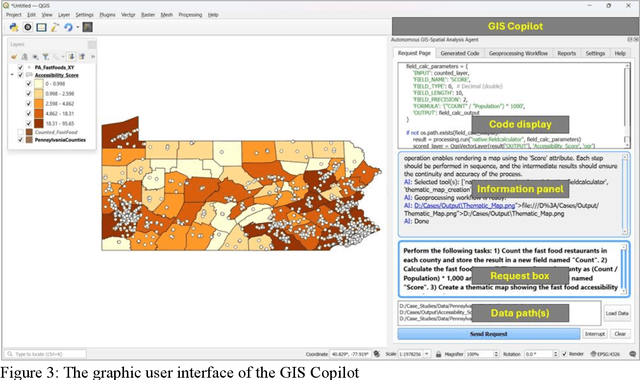This screenshot has height=380, width=640.
Task: Close the Layers panel
Action: (x=92, y=44)
